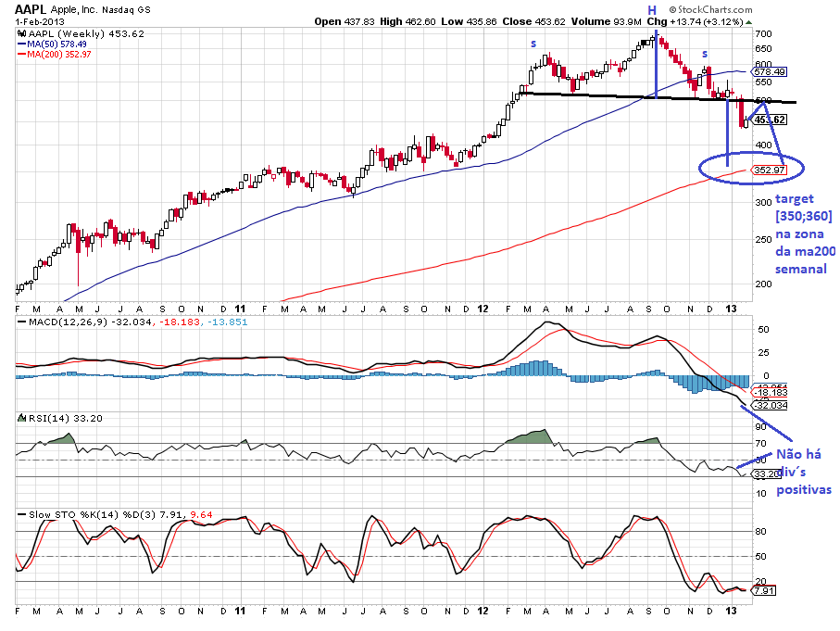Click the boxed 33.20 label on RSI axis
The width and height of the screenshot is (840, 631).
tap(766, 473)
